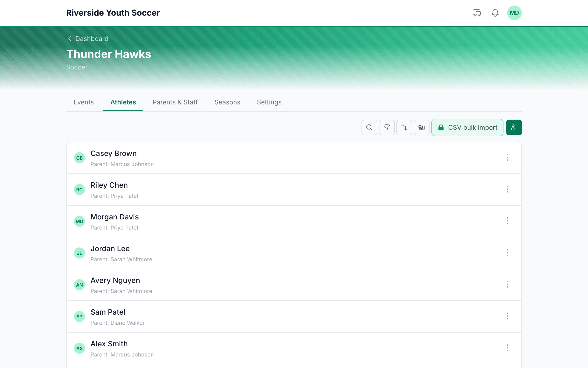Click 'Parent: Sarah Whitmore' under Jordan Lee
The image size is (588, 368).
[x=121, y=259]
